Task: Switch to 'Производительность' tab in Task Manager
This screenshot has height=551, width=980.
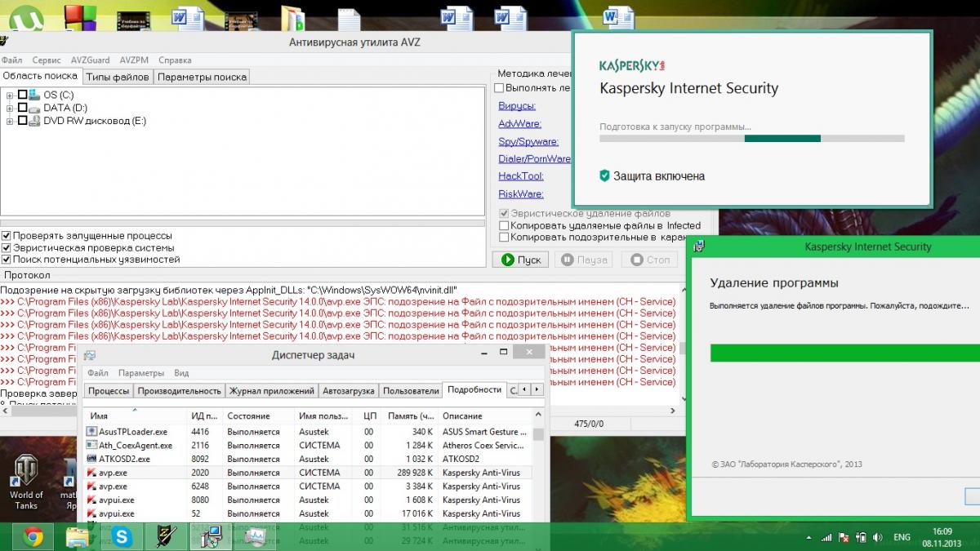Action: point(179,391)
